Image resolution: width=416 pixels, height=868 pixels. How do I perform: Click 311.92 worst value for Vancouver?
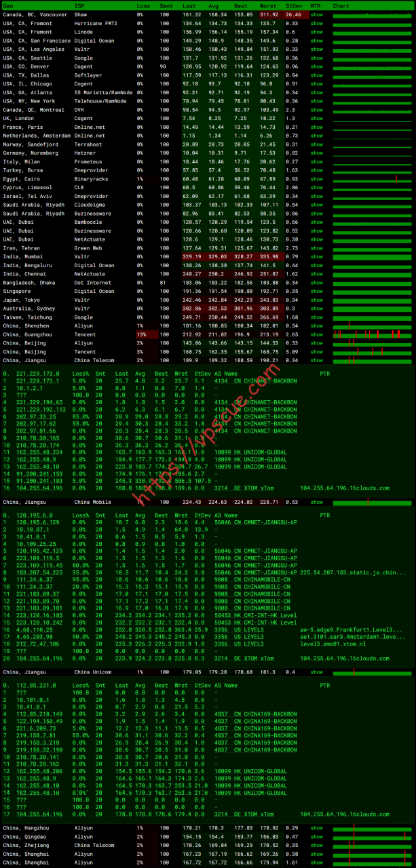click(x=269, y=14)
